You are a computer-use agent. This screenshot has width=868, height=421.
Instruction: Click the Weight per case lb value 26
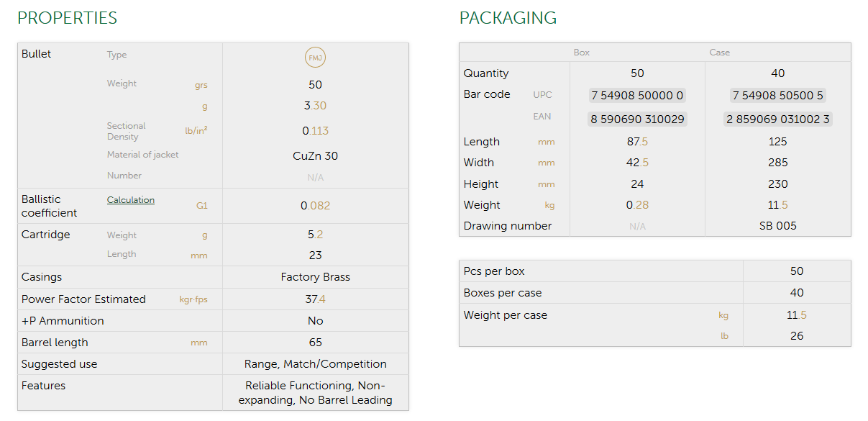796,336
